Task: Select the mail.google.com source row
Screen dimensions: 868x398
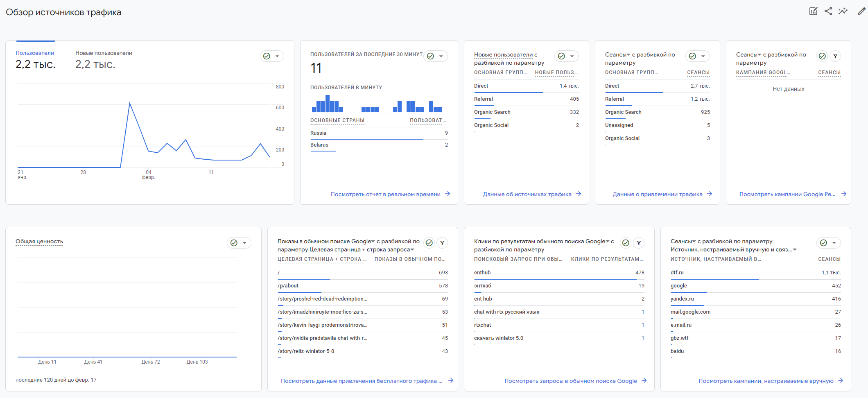Action: [756, 312]
